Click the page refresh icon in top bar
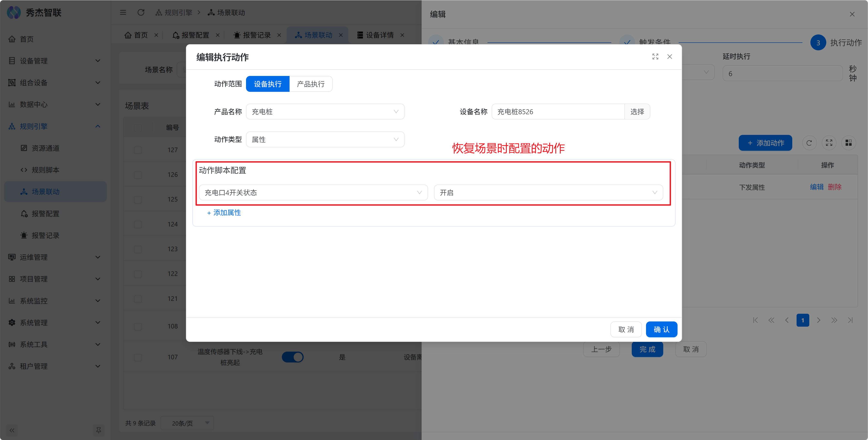 tap(141, 12)
